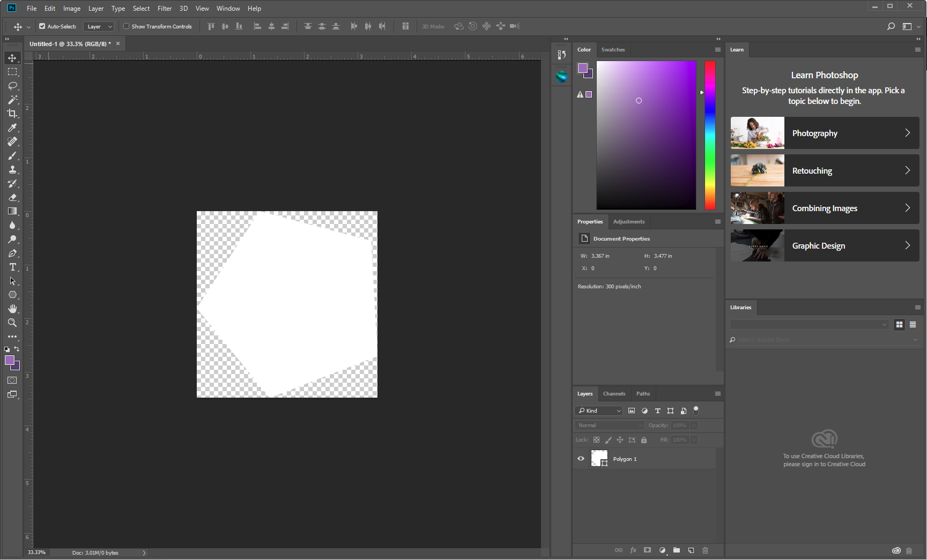The height and width of the screenshot is (560, 927).
Task: Select the Lasso tool
Action: (x=12, y=86)
